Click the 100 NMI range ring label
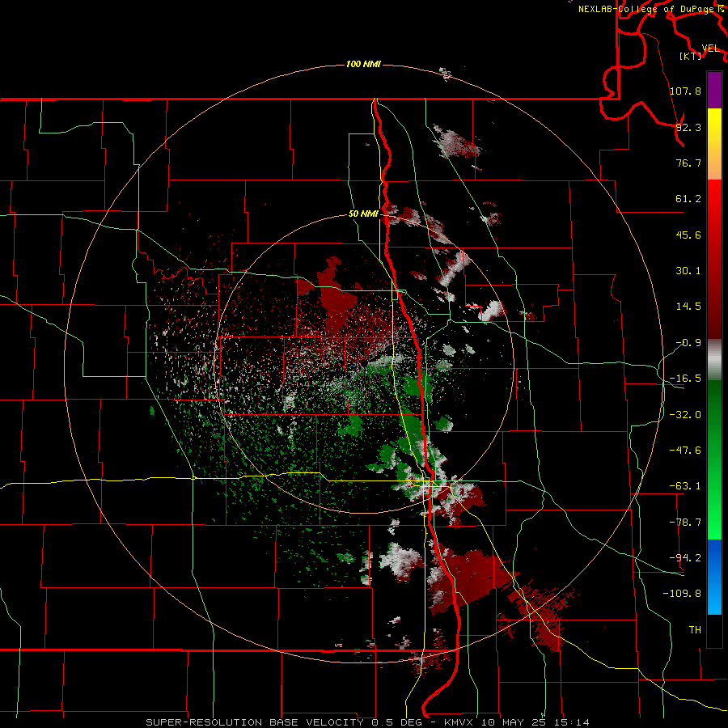 point(363,64)
